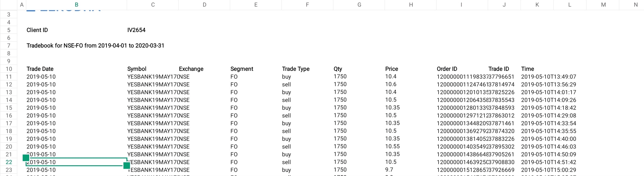Click the Client ID value IV2654

[136, 30]
